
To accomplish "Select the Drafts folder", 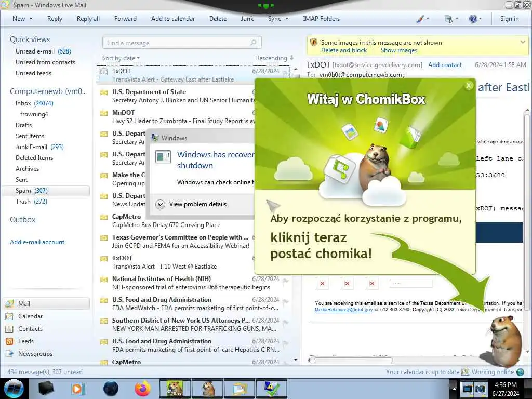I will (23, 125).
